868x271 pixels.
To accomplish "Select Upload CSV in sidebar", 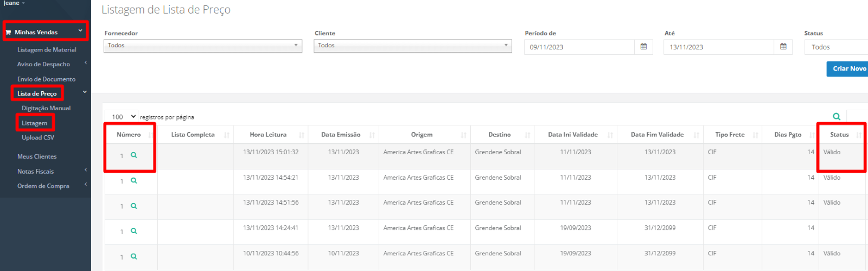I will [38, 137].
